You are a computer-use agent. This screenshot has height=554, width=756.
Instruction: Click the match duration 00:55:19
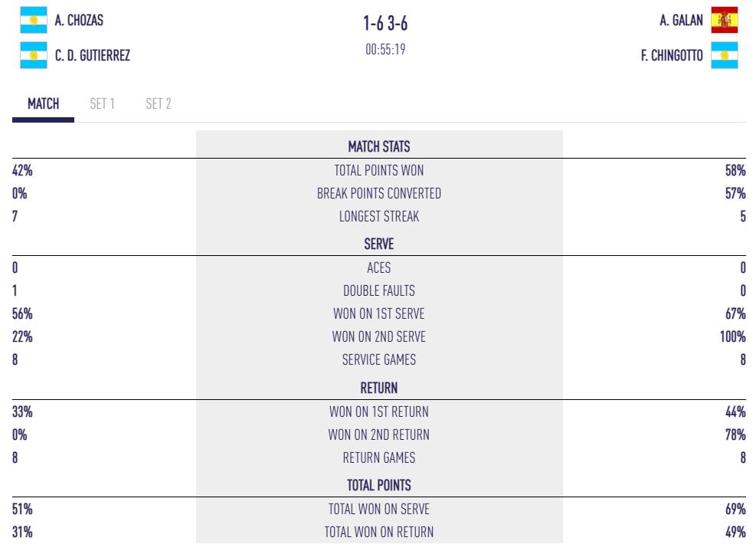[x=385, y=49]
